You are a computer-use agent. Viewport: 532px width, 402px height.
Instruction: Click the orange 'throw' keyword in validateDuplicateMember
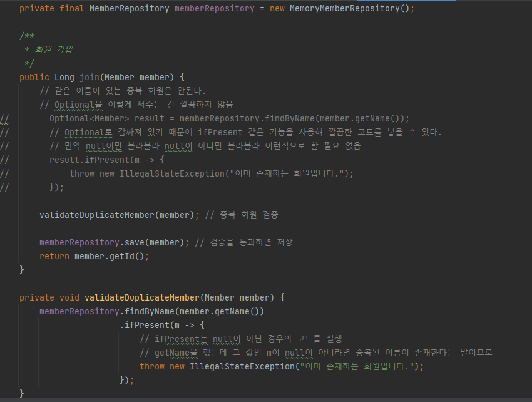tap(152, 367)
